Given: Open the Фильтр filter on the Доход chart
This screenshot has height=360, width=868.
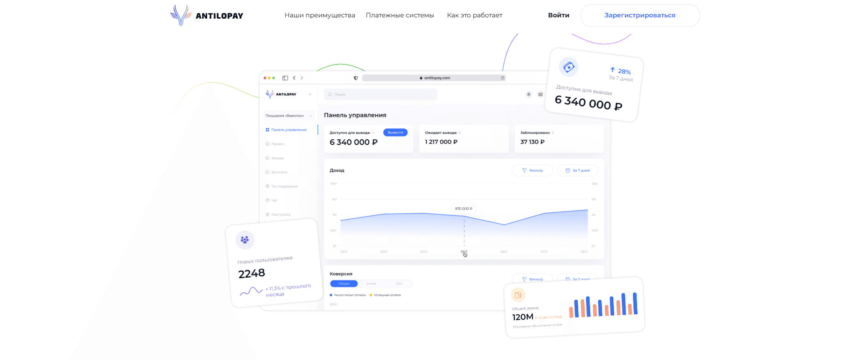Looking at the screenshot, I should [x=532, y=170].
